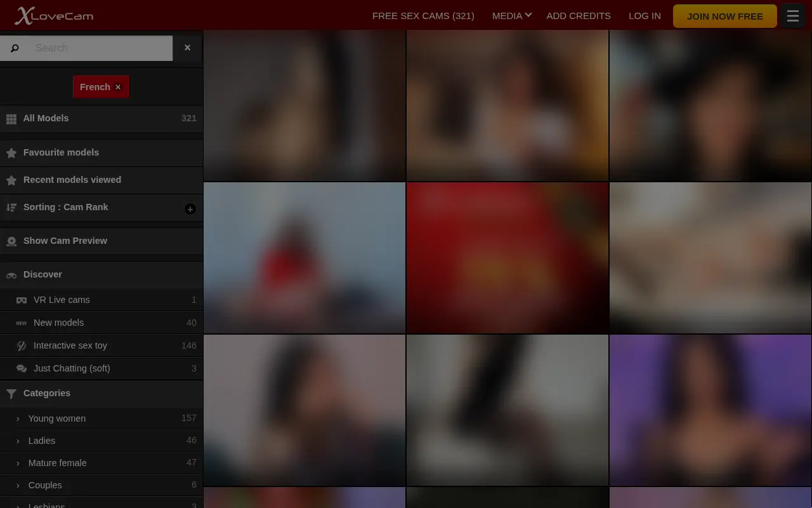Screen dimensions: 812x508
Task: Click the Discover goggles icon
Action: (11, 275)
